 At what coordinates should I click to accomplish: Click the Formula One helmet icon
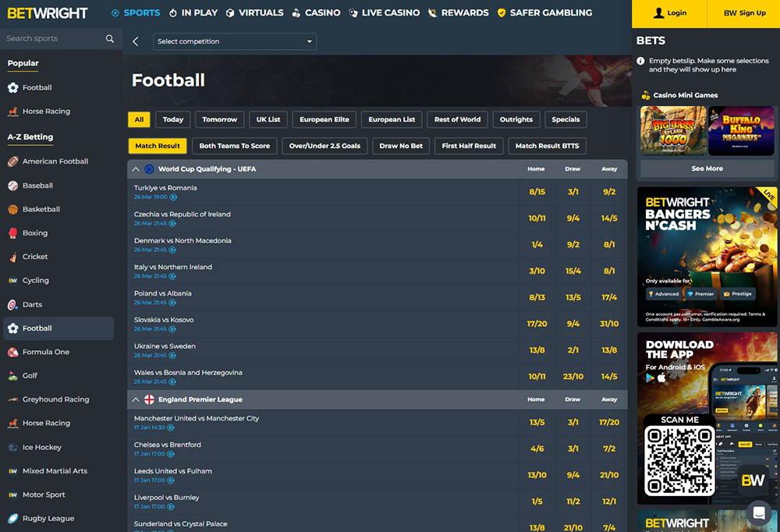12,352
